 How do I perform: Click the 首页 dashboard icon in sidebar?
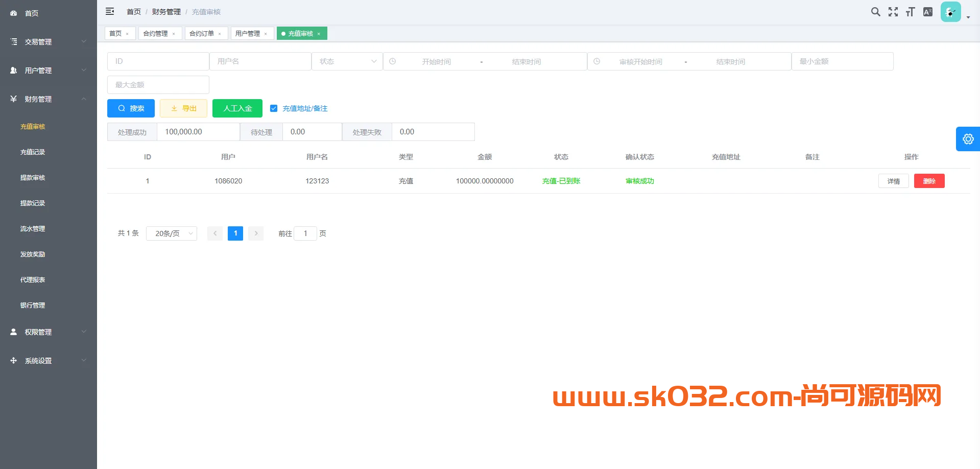[x=13, y=13]
